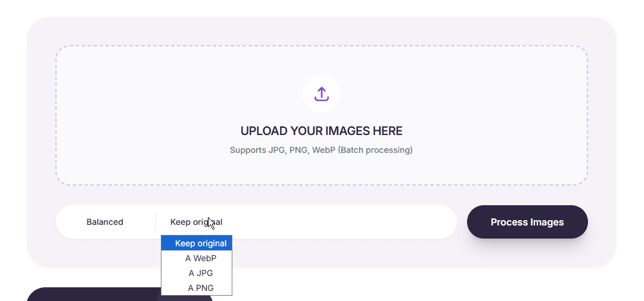Pick A JPG as the output format
Image resolution: width=644 pixels, height=301 pixels.
pyautogui.click(x=197, y=273)
